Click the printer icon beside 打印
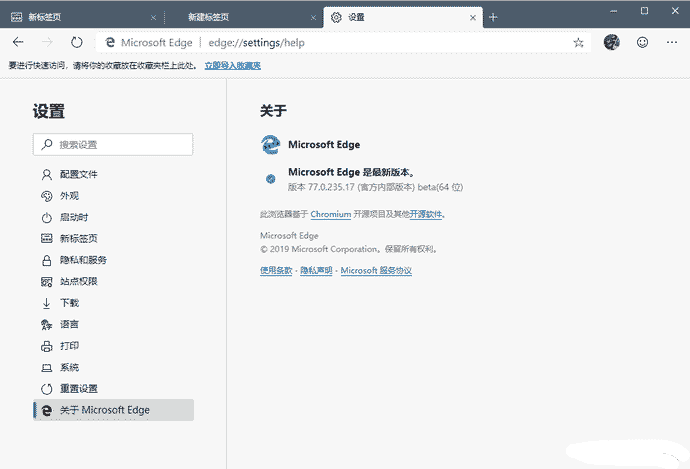This screenshot has width=690, height=469. click(46, 346)
